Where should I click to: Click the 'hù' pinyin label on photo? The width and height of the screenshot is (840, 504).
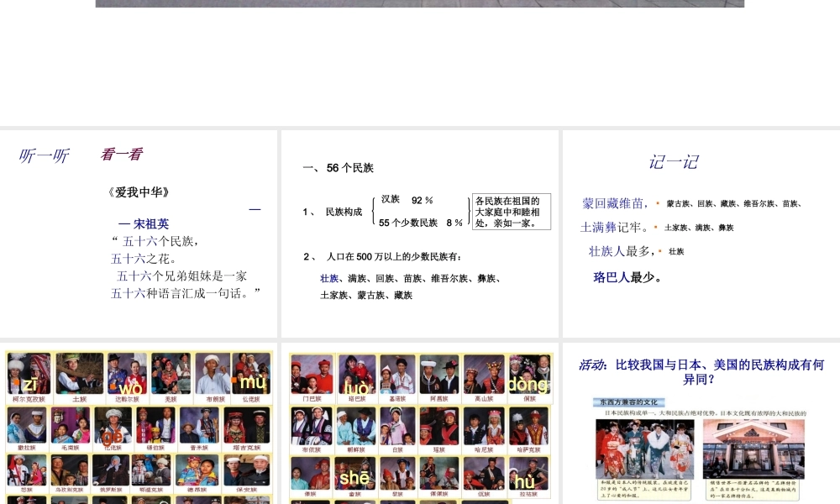point(526,481)
